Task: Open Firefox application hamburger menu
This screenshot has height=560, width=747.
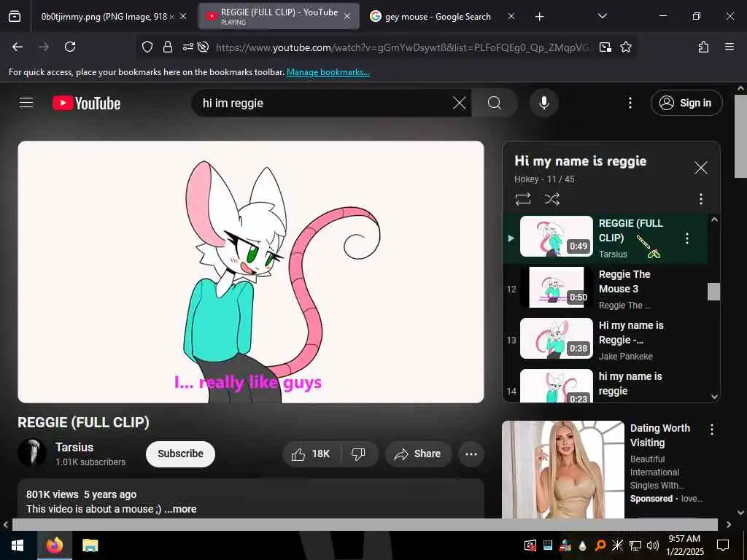Action: pos(729,47)
